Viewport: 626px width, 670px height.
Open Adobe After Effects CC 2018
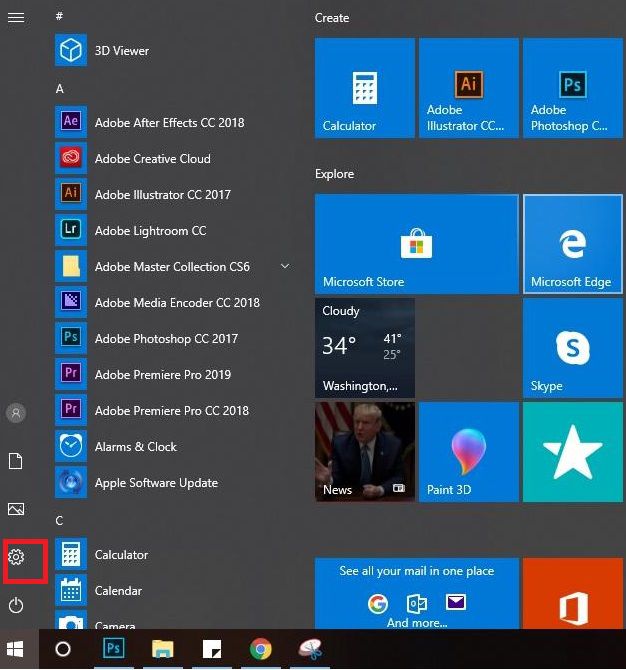point(175,123)
